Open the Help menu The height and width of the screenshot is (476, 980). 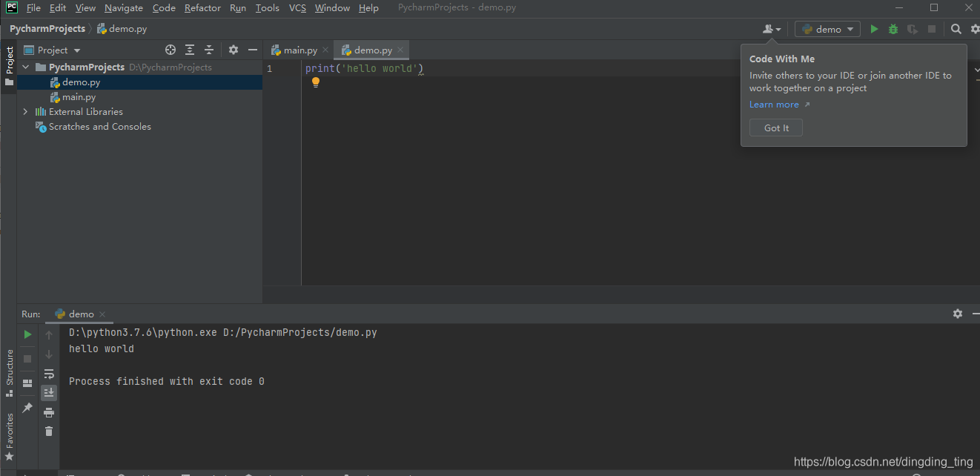(x=368, y=7)
